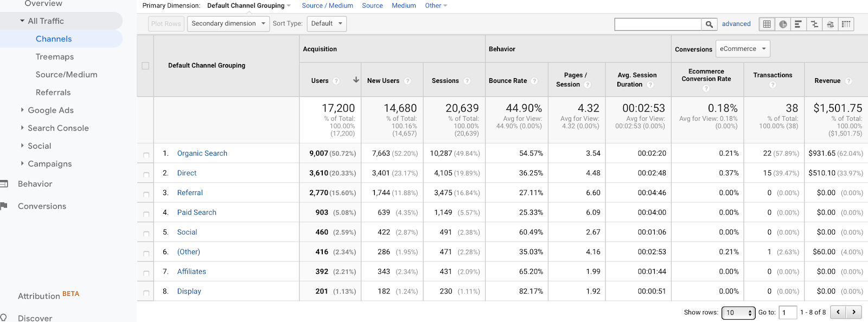
Task: Switch to the Term cloud view icon
Action: [830, 24]
